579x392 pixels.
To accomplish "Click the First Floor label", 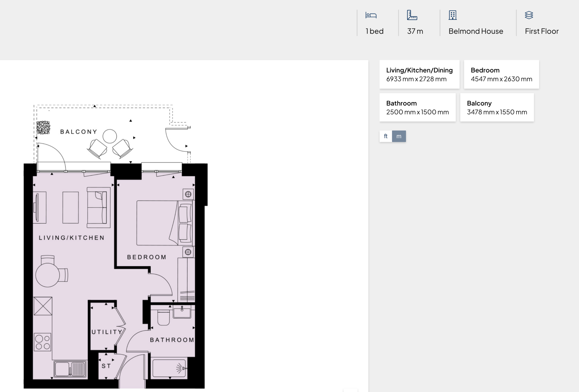I will tap(542, 31).
